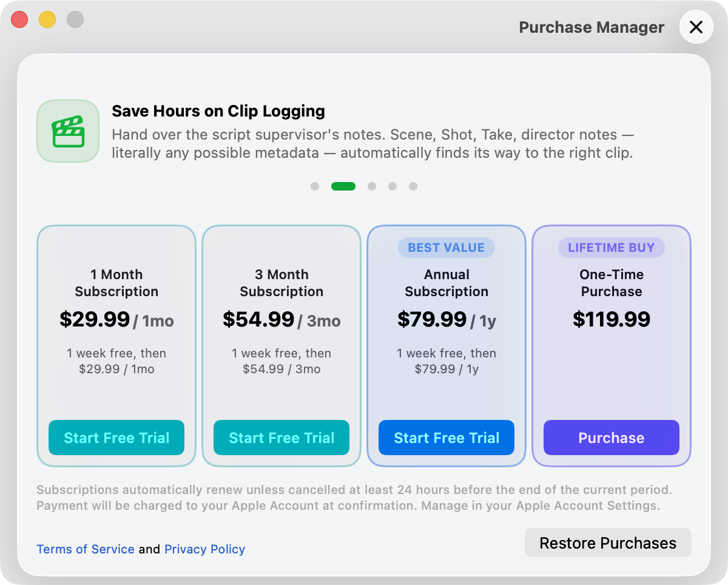Select the 3 Month Subscription title
The height and width of the screenshot is (585, 728).
click(x=281, y=283)
